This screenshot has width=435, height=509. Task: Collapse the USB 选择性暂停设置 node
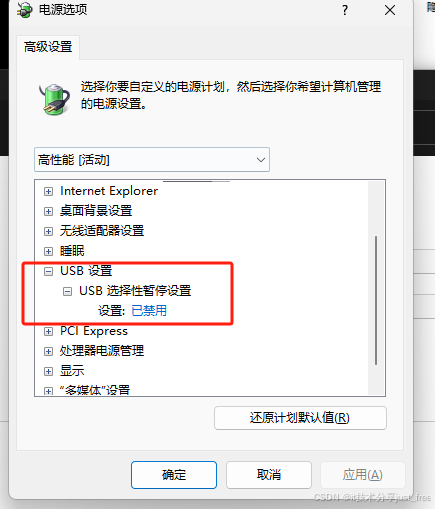[x=68, y=292]
